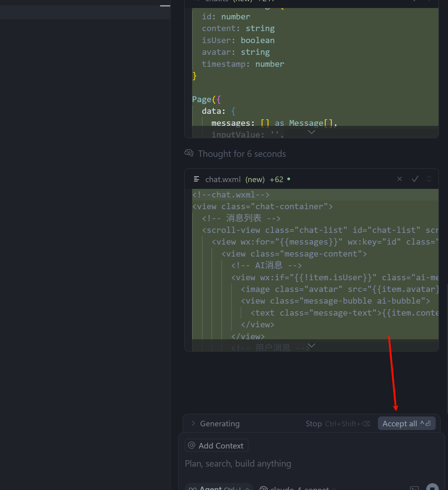
Task: Toggle expand/collapse arrows on the chat.wxml block
Action: pos(429,179)
